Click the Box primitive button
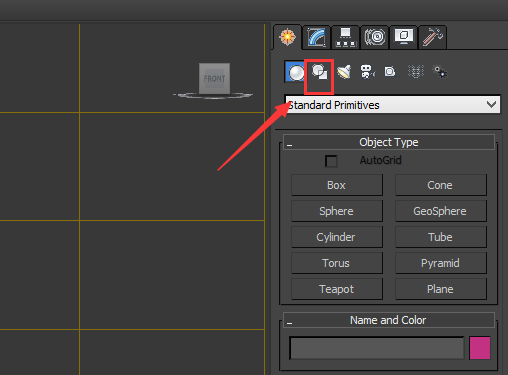This screenshot has height=375, width=508. [x=337, y=185]
